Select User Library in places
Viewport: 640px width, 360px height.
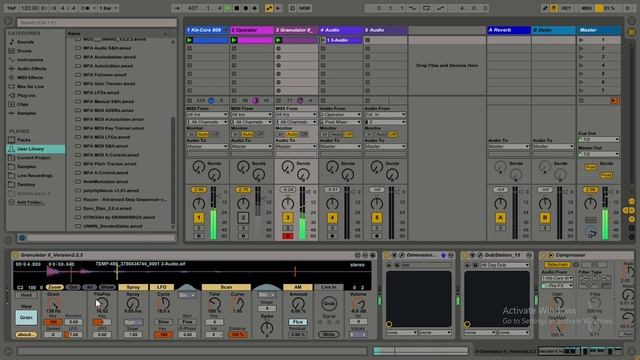[35, 149]
